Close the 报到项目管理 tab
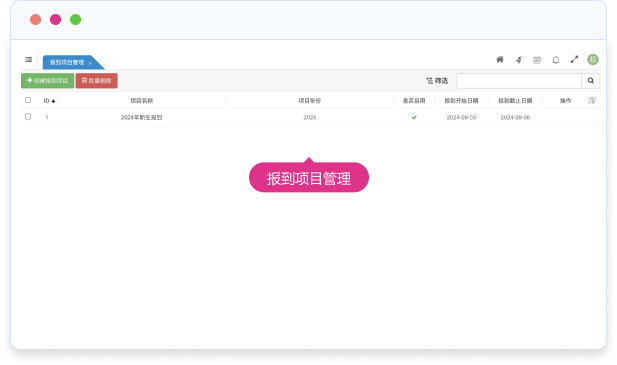Screen dimensions: 617x365 click(x=90, y=63)
